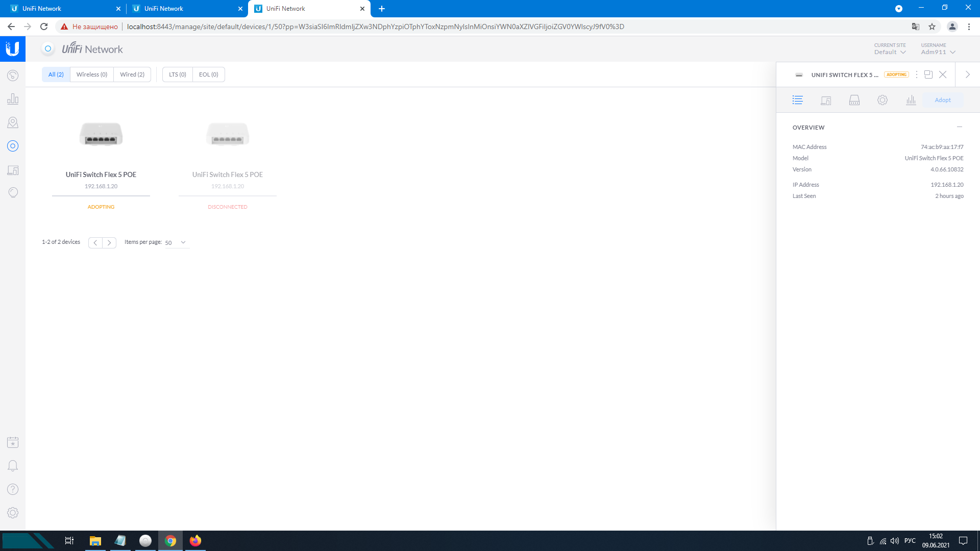Collapse the Overview section
The width and height of the screenshot is (980, 551).
(x=960, y=127)
